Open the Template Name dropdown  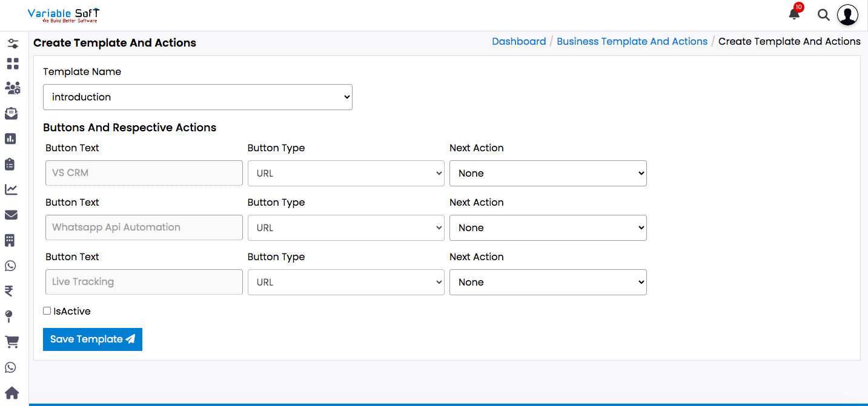197,97
